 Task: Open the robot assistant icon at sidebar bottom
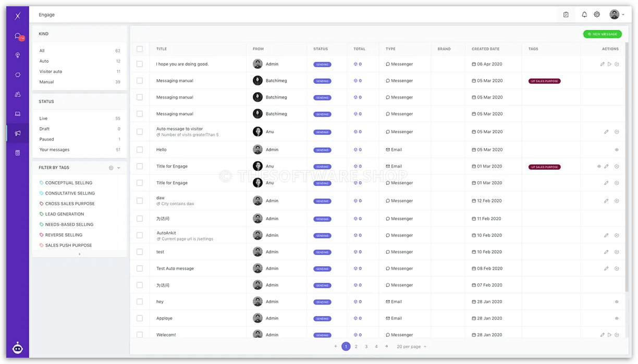(18, 347)
